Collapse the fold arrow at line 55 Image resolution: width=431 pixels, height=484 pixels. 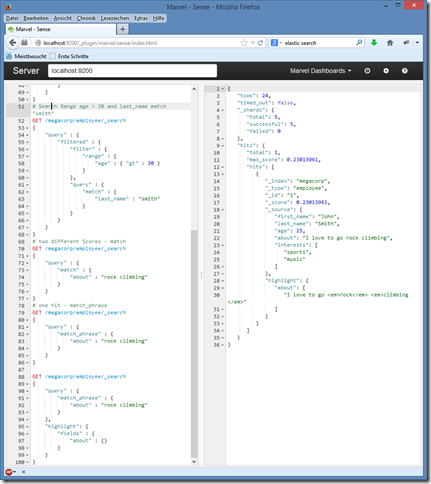tap(27, 142)
